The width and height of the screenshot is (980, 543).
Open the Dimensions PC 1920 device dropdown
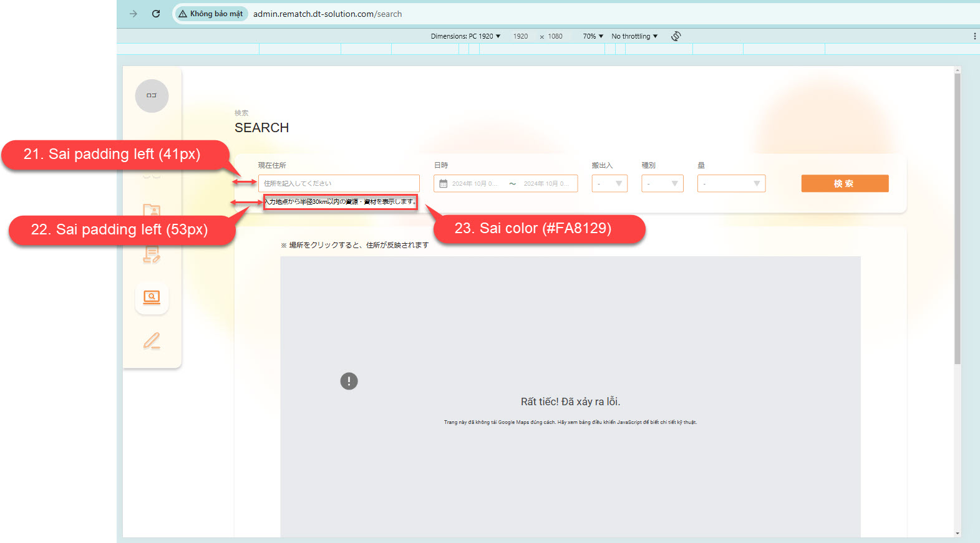point(465,36)
